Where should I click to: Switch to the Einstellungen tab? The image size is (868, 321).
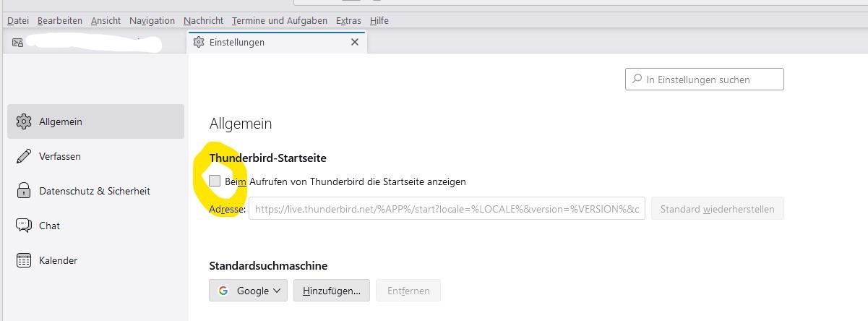coord(277,43)
